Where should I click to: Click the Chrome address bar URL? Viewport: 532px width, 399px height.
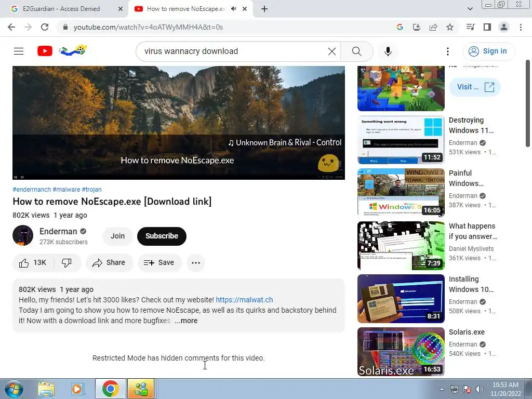[x=148, y=27]
